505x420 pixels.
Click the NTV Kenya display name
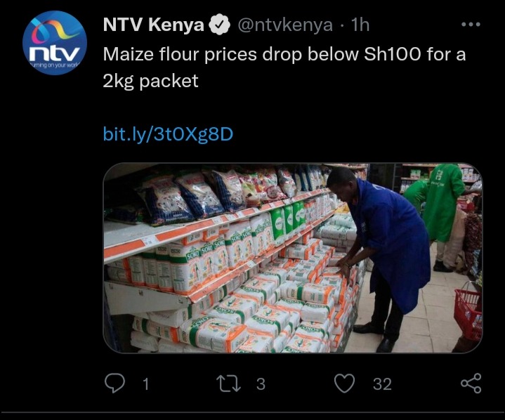pyautogui.click(x=154, y=25)
